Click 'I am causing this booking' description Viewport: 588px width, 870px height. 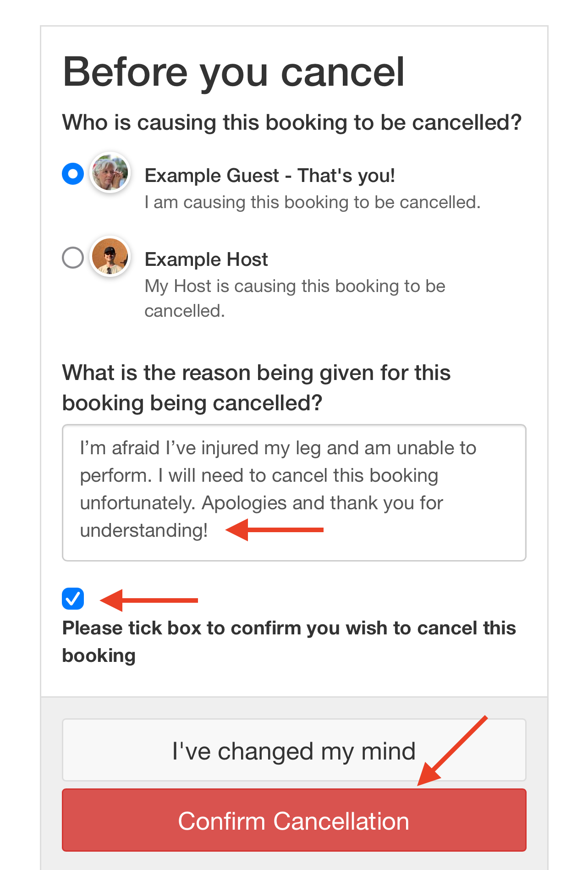tap(313, 202)
